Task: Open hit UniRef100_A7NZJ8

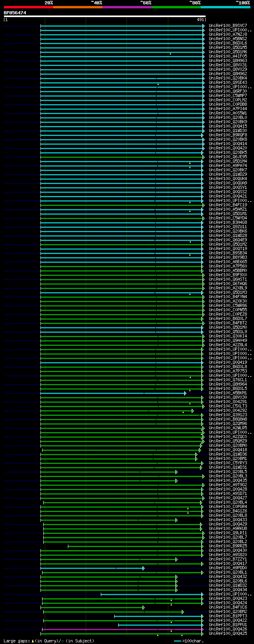Action: 228,35
